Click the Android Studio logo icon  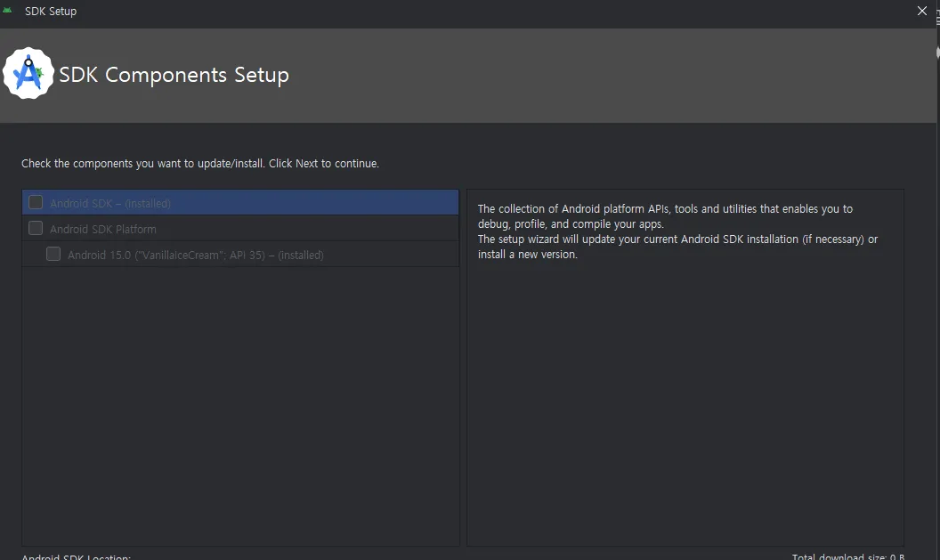click(28, 74)
